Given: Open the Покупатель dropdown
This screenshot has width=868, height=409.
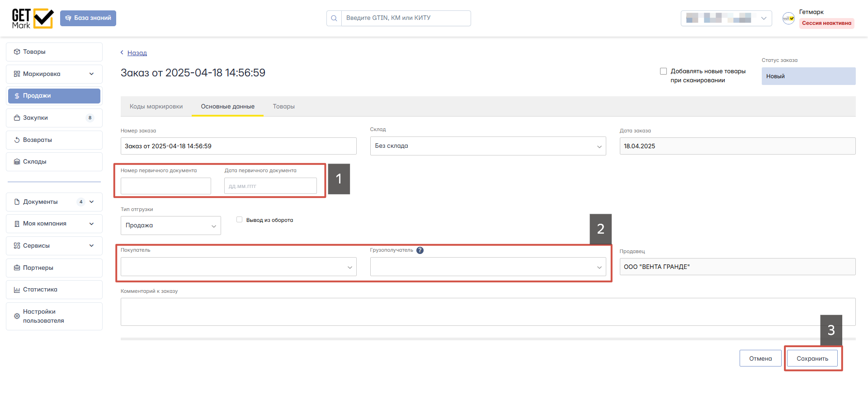Looking at the screenshot, I should click(238, 267).
